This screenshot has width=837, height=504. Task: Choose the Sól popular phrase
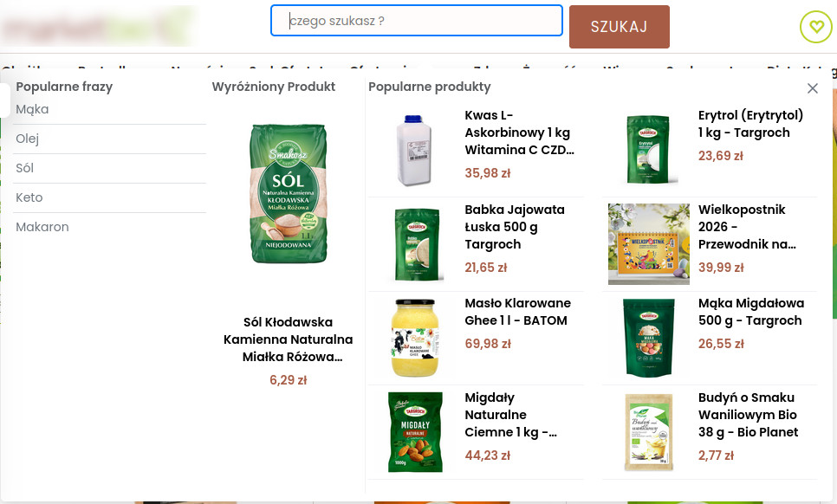point(24,168)
